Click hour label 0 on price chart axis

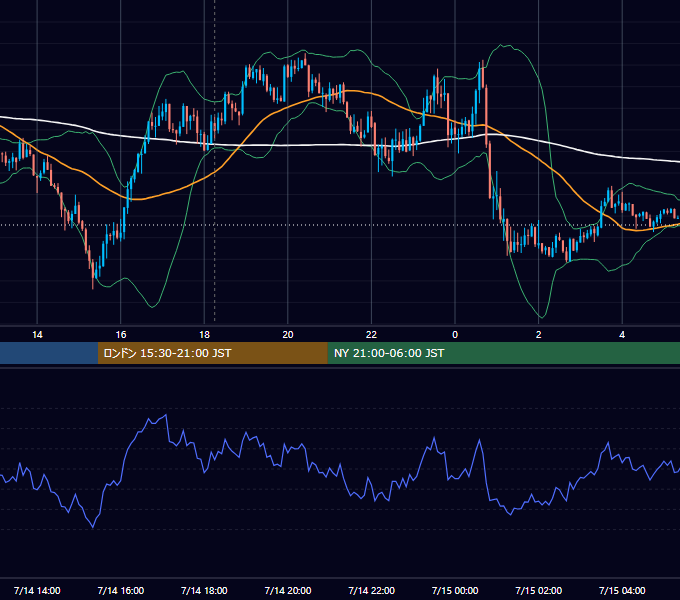point(455,334)
